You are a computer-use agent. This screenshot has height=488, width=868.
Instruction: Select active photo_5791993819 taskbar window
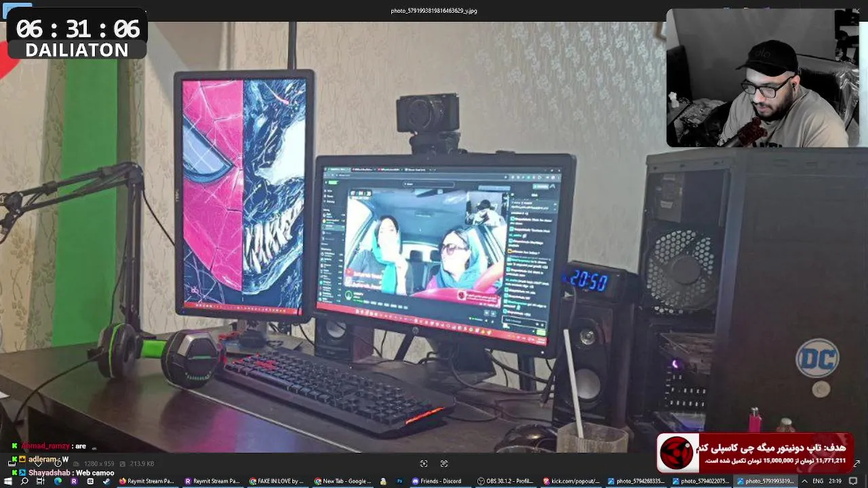coord(766,481)
